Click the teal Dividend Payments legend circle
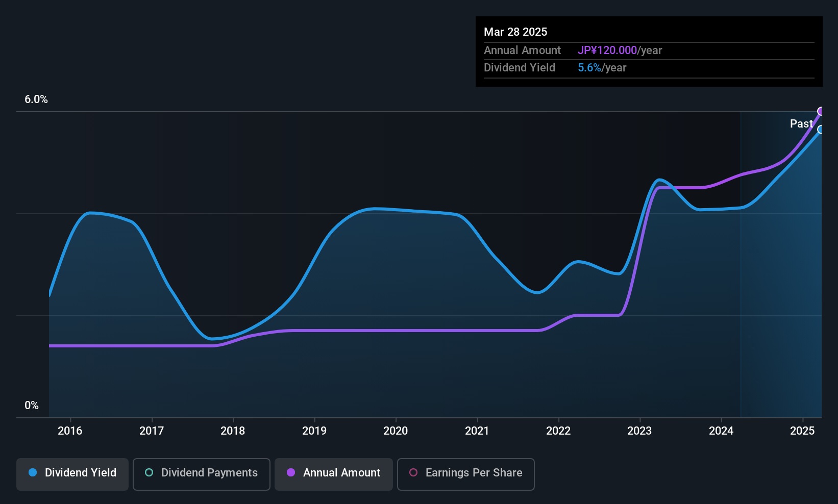The height and width of the screenshot is (504, 838). [149, 472]
